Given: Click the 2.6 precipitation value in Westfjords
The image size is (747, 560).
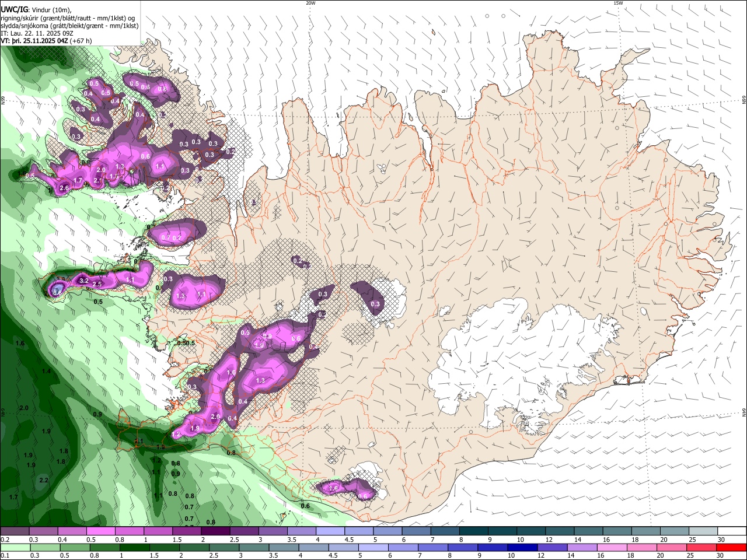Looking at the screenshot, I should click(64, 188).
